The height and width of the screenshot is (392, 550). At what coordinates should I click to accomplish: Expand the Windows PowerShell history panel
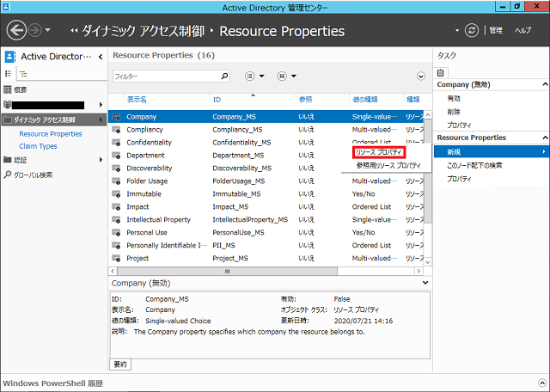[541, 382]
